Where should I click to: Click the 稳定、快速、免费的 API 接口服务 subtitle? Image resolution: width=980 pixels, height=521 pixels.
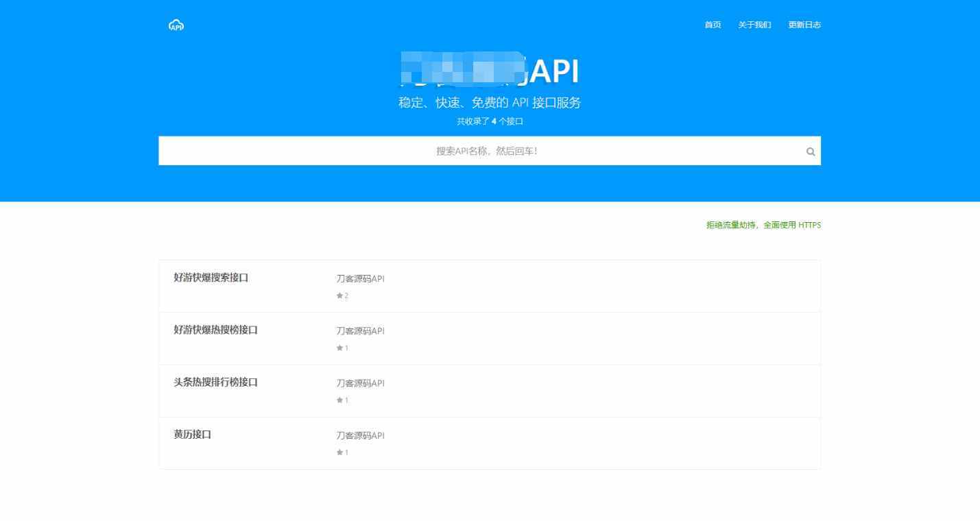click(490, 103)
